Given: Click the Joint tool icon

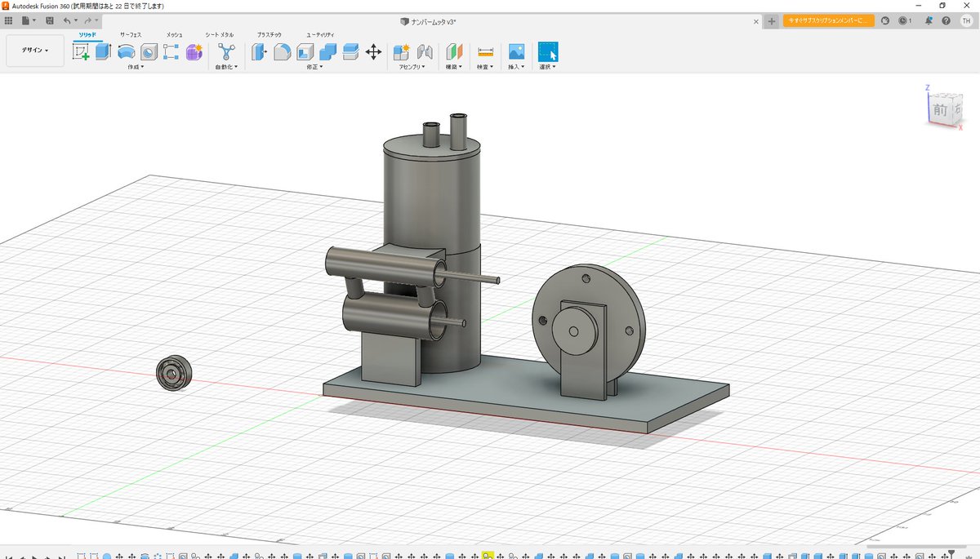Looking at the screenshot, I should click(x=424, y=52).
